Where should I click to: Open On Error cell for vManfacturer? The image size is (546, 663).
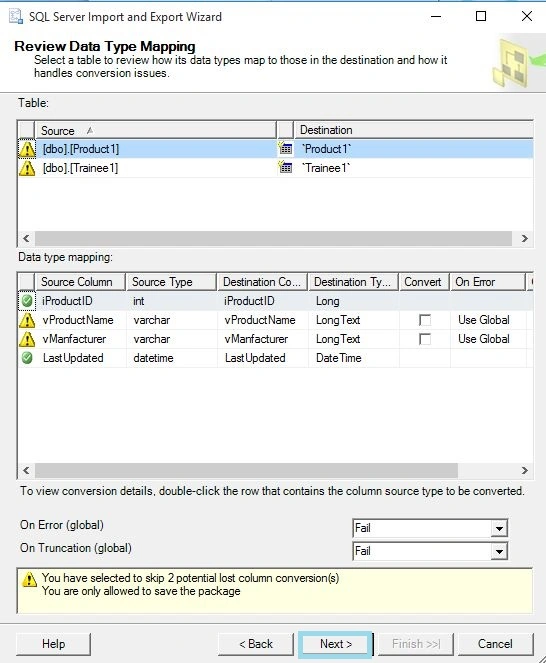(488, 339)
